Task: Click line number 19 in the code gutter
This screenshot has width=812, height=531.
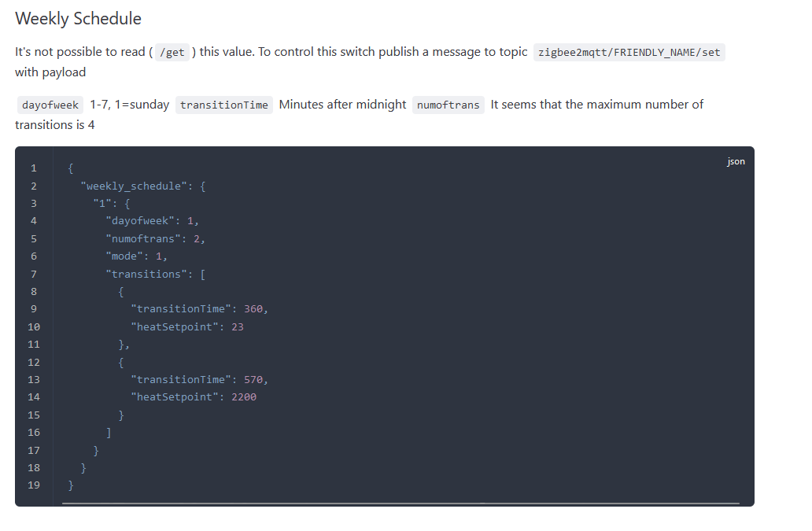Action: click(x=33, y=485)
